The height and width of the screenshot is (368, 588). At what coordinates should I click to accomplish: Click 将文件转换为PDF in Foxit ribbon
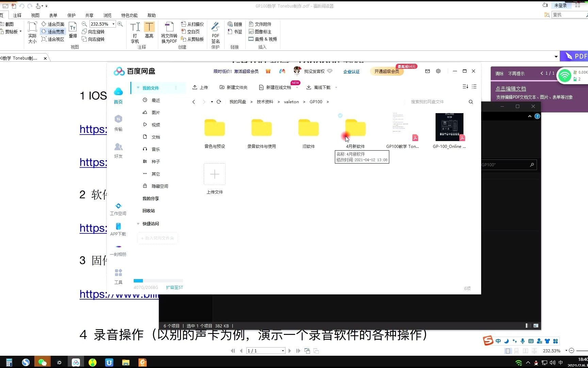click(169, 33)
